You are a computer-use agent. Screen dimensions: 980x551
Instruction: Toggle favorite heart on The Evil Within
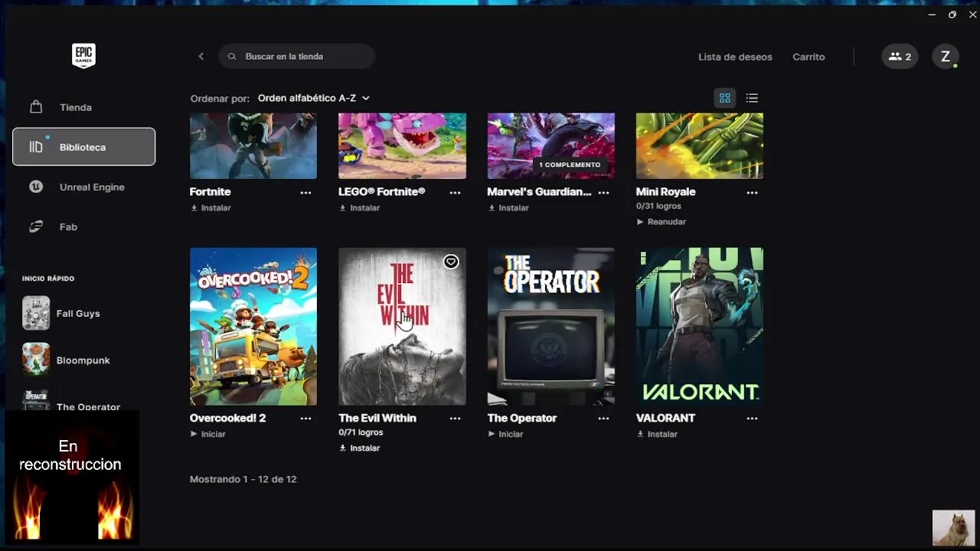click(451, 262)
